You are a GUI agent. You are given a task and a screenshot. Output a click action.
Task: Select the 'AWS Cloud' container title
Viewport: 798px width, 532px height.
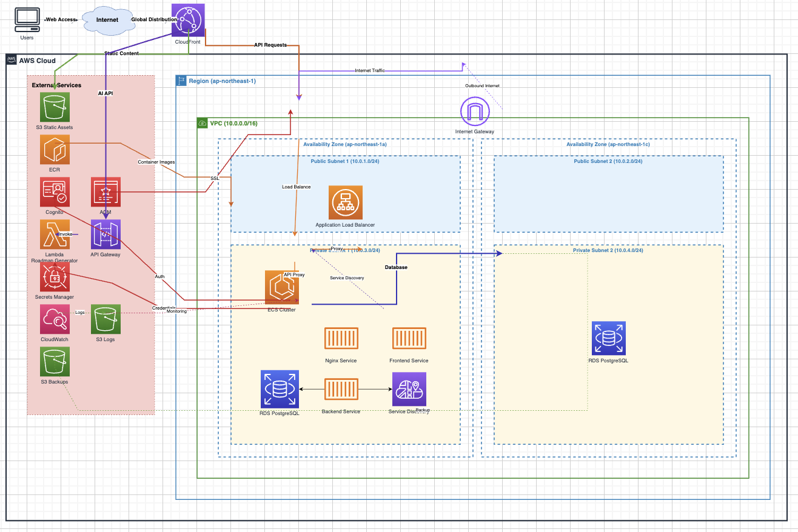tap(38, 61)
